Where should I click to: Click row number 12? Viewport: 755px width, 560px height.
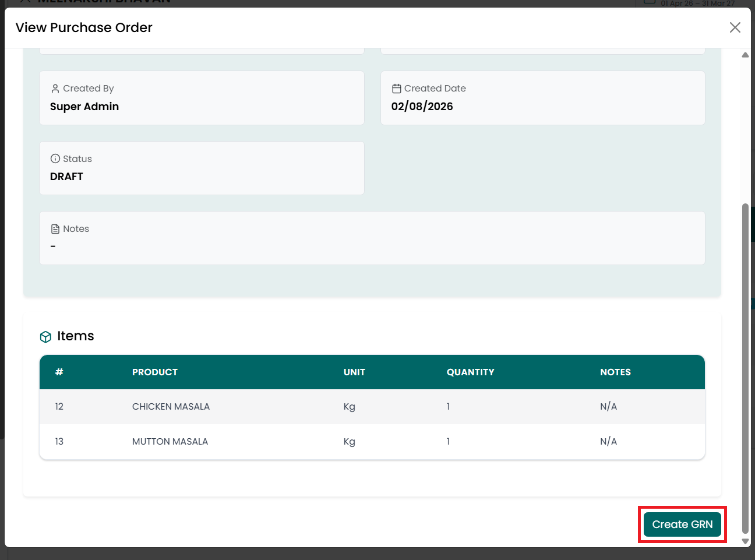(59, 407)
